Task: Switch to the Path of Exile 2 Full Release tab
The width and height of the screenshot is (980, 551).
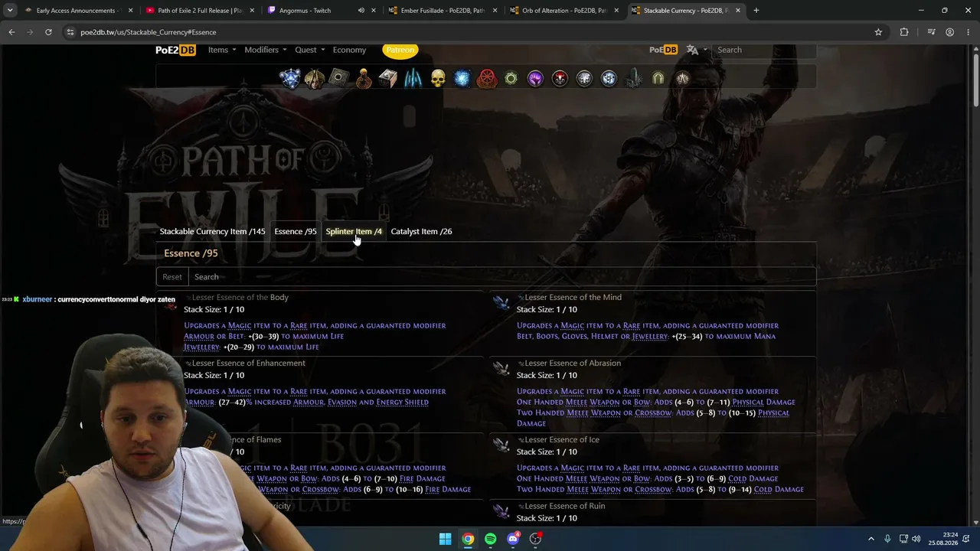Action: [199, 11]
